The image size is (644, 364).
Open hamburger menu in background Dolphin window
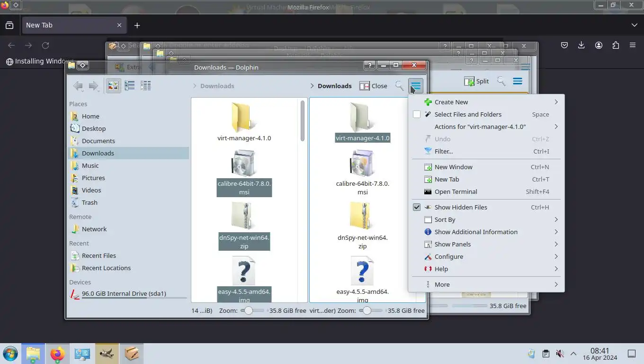pos(518,81)
